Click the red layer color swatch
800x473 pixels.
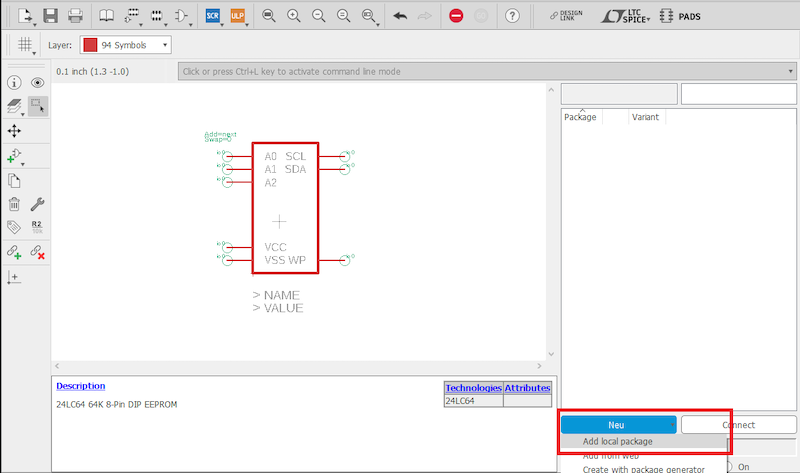(x=90, y=45)
